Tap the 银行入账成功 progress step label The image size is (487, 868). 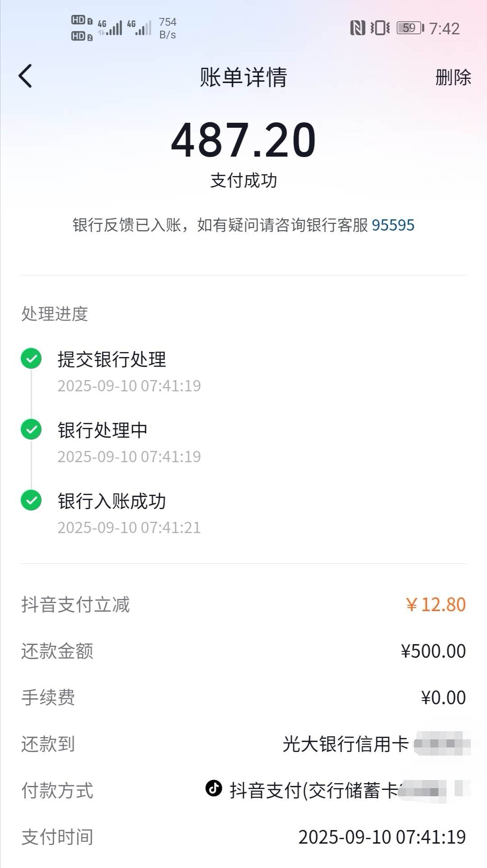pos(112,501)
